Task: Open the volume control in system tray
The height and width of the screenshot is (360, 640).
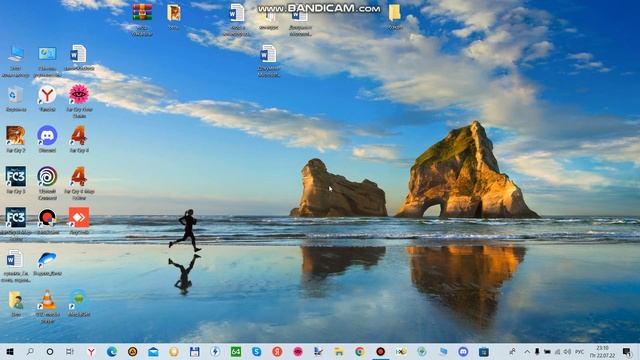Action: tap(567, 351)
